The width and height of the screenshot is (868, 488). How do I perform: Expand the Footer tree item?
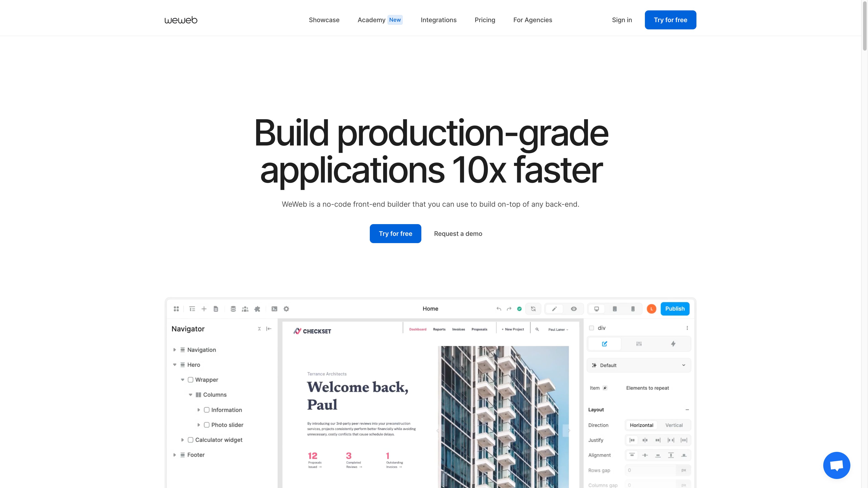tap(175, 455)
